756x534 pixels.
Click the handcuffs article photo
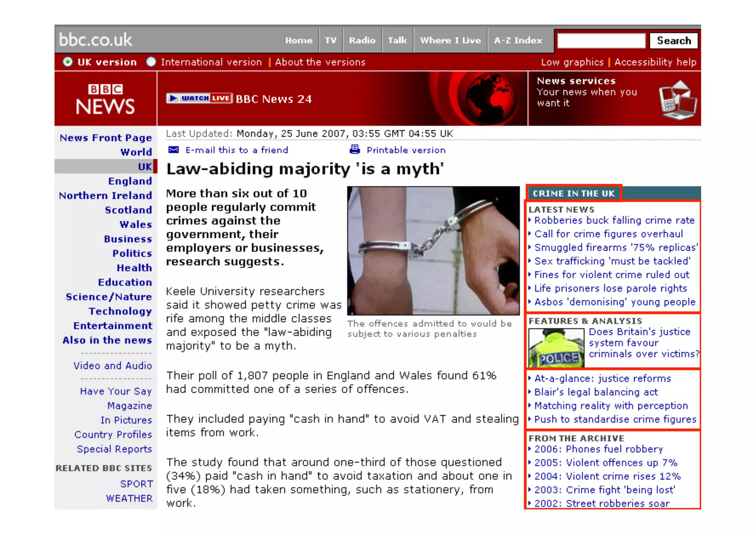click(433, 250)
